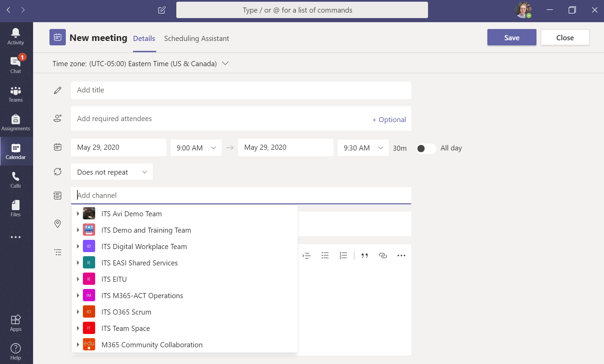Navigate back with left arrow
Viewport: 604px width, 364px height.
(x=9, y=10)
